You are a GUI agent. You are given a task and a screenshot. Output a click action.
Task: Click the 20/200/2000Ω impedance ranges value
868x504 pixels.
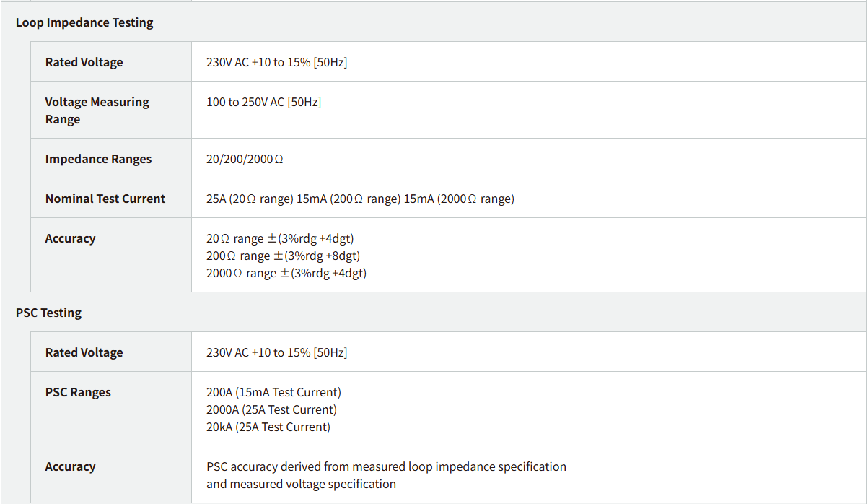tap(245, 159)
